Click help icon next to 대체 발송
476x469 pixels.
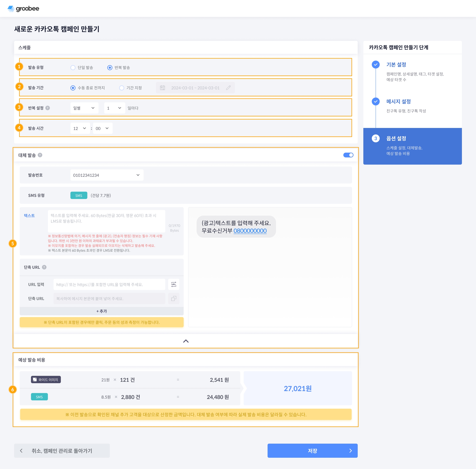[x=40, y=155]
